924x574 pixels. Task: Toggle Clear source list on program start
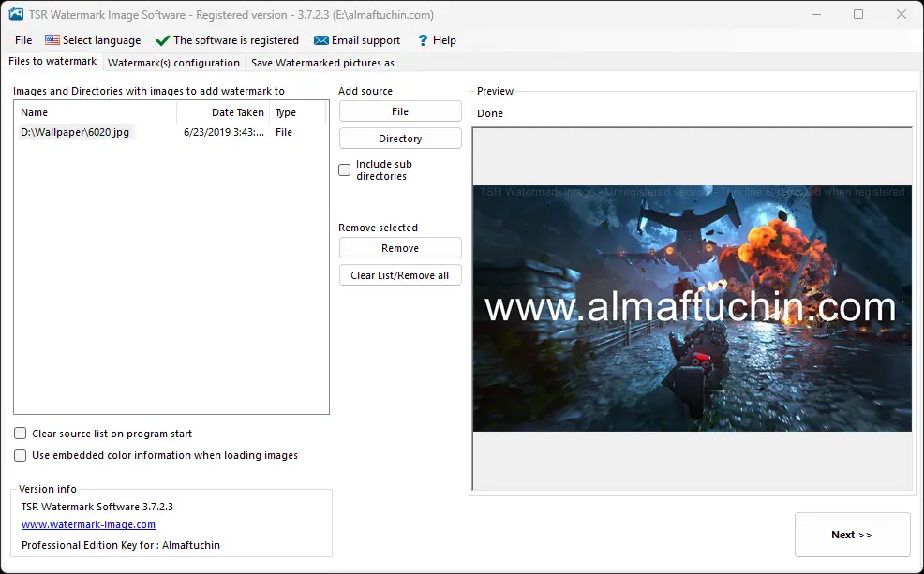tap(20, 434)
